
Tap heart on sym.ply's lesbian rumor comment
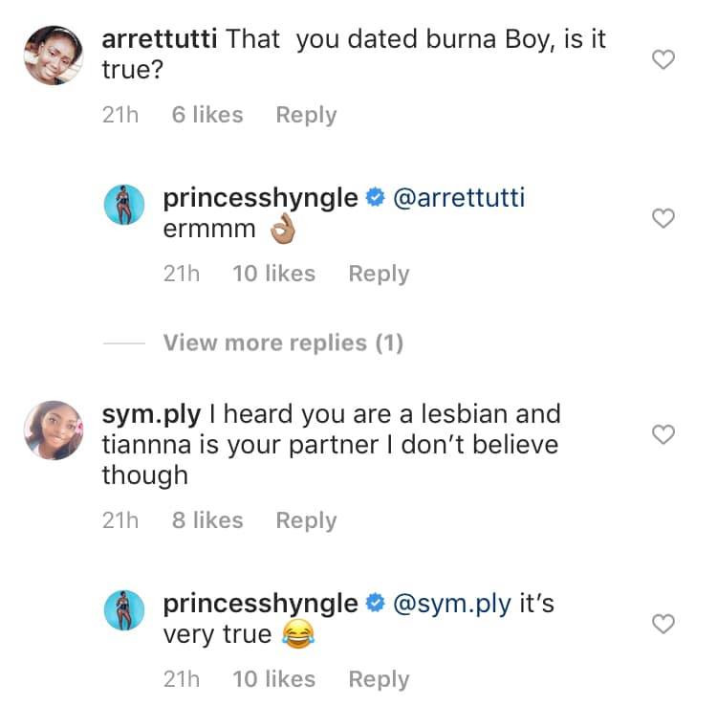pyautogui.click(x=663, y=435)
